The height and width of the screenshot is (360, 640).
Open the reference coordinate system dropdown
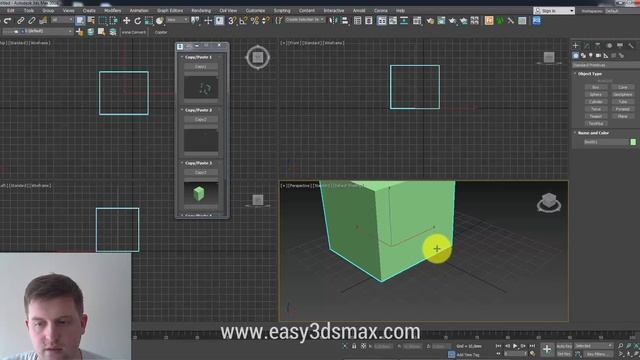[177, 20]
